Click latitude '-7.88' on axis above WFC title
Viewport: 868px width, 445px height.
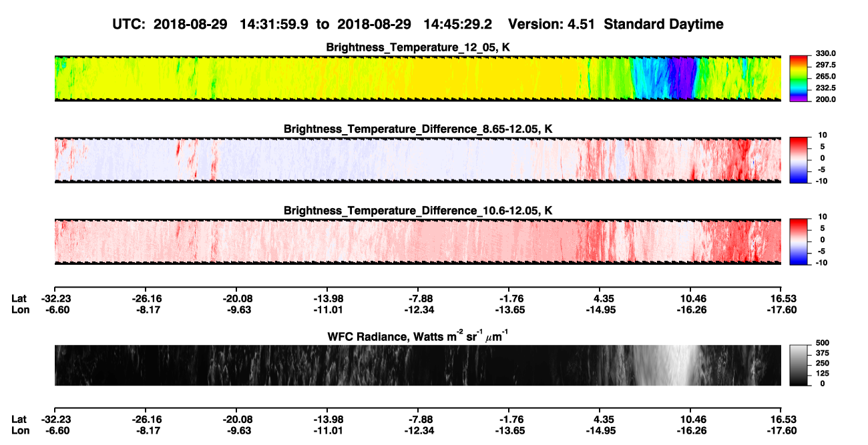pyautogui.click(x=419, y=298)
